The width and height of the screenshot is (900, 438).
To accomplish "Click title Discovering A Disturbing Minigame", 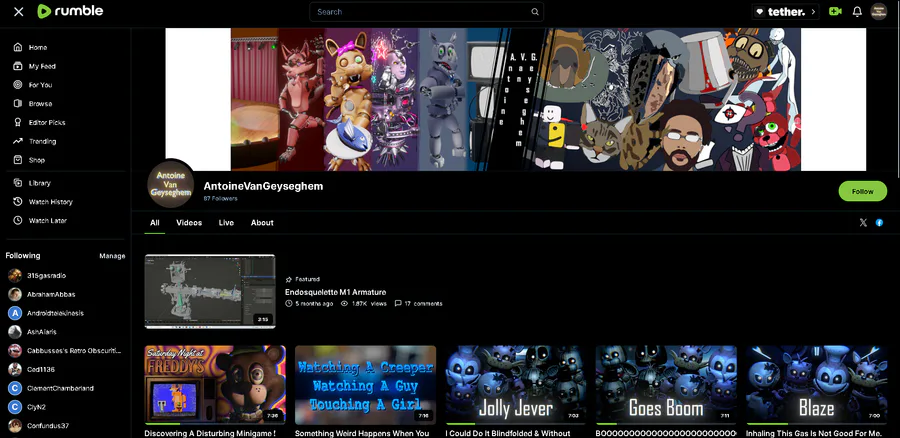I will click(x=210, y=433).
